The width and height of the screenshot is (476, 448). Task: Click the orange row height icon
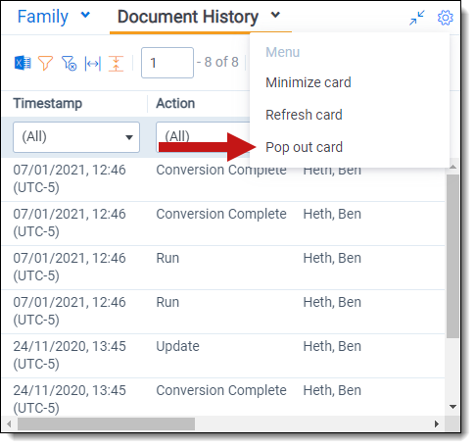[116, 64]
